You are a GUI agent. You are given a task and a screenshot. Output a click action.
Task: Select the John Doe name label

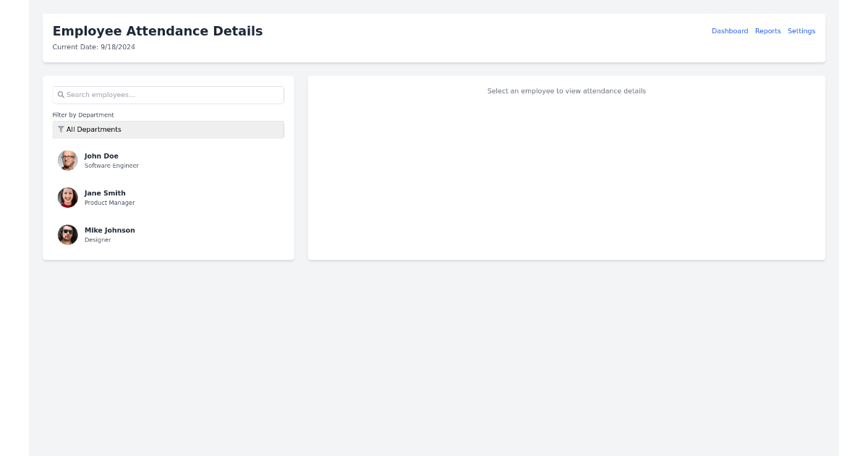101,156
